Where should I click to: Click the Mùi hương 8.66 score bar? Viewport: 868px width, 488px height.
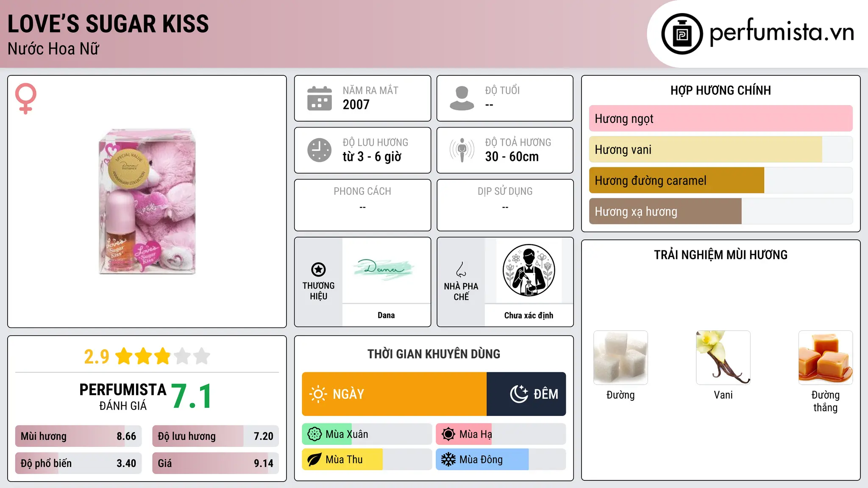pos(78,436)
